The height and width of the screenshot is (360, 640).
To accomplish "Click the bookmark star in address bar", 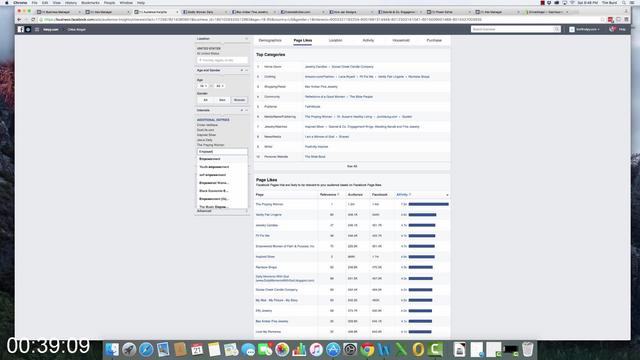I will click(x=602, y=19).
